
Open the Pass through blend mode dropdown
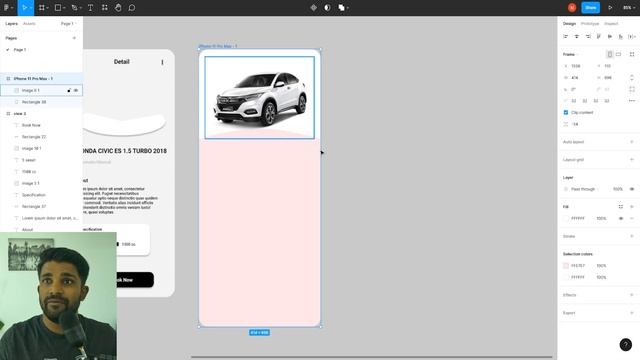click(585, 189)
